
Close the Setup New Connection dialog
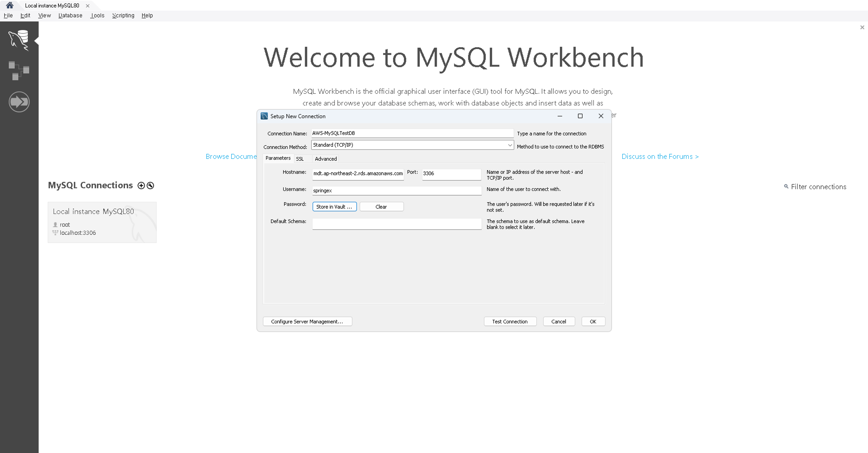pos(601,116)
